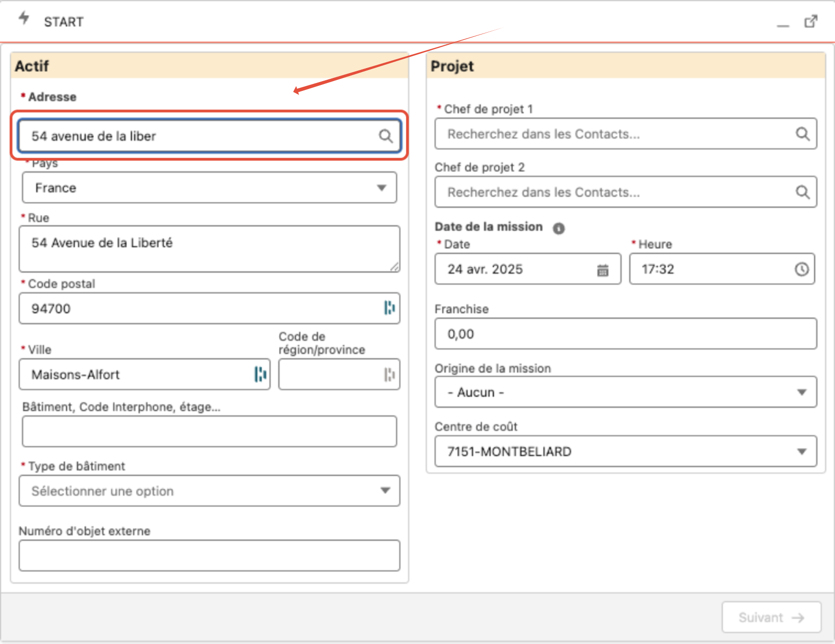
Task: Click the Numéro d'objet externe input
Action: 209,555
